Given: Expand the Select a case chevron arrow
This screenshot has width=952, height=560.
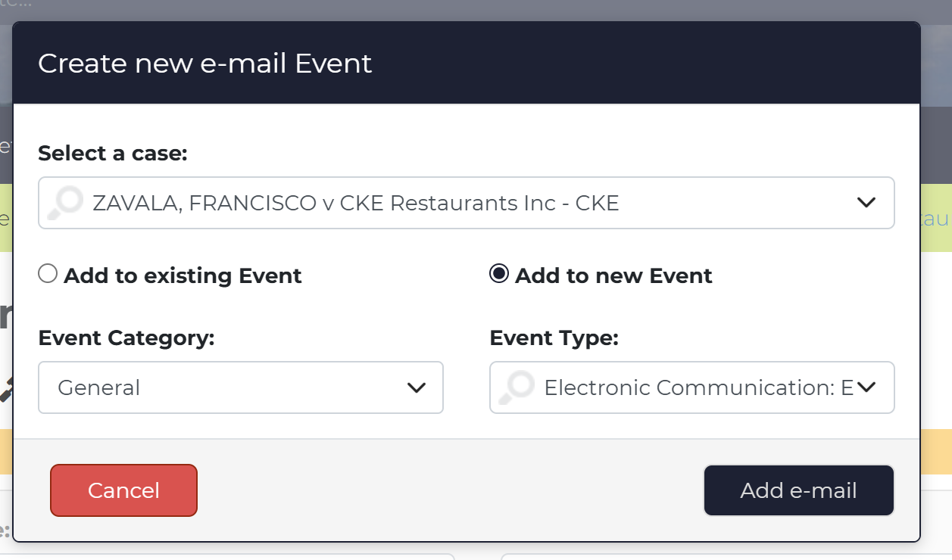Looking at the screenshot, I should (x=866, y=203).
